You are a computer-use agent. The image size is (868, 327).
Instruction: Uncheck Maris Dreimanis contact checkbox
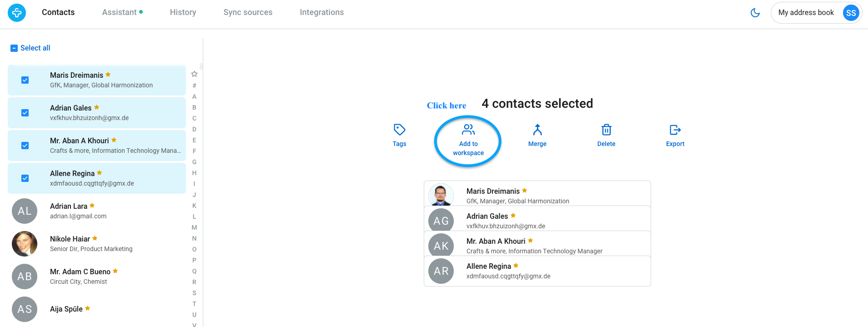point(25,80)
